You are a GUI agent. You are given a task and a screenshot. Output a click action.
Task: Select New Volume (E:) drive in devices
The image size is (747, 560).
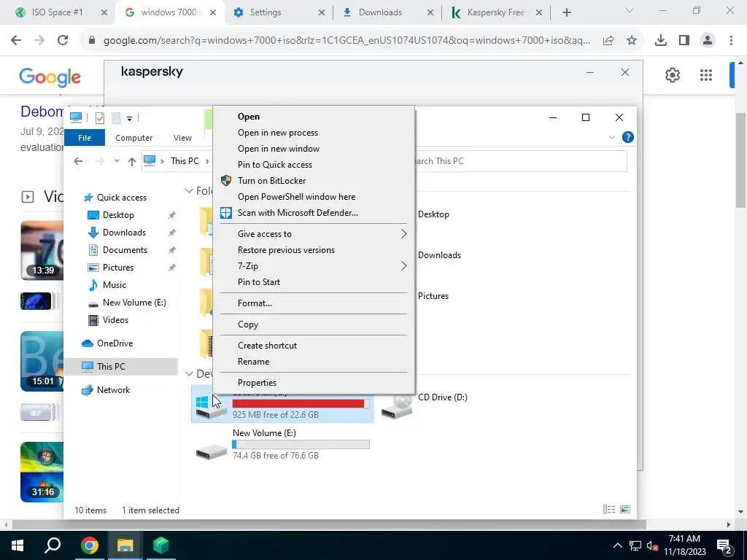[x=283, y=443]
